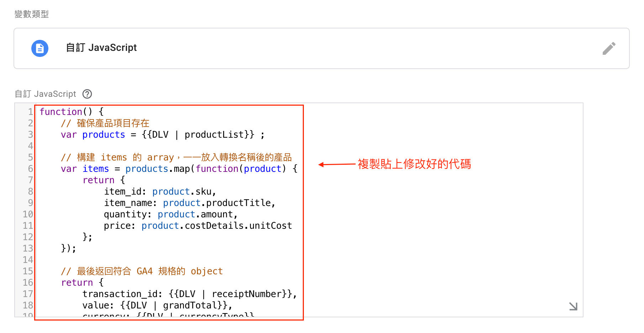Click the red annotation text 複製貼上修改好的代碼
Screen dimensions: 644x333
coord(414,164)
